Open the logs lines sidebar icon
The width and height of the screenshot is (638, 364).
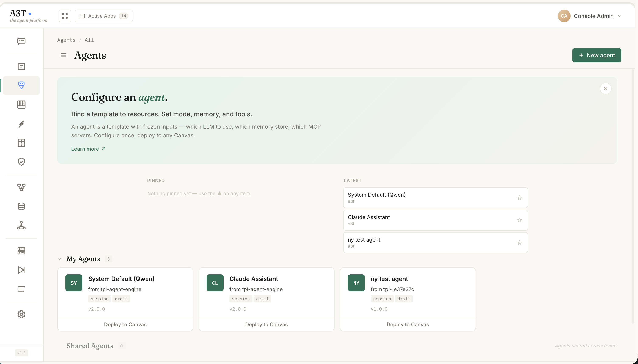21,289
